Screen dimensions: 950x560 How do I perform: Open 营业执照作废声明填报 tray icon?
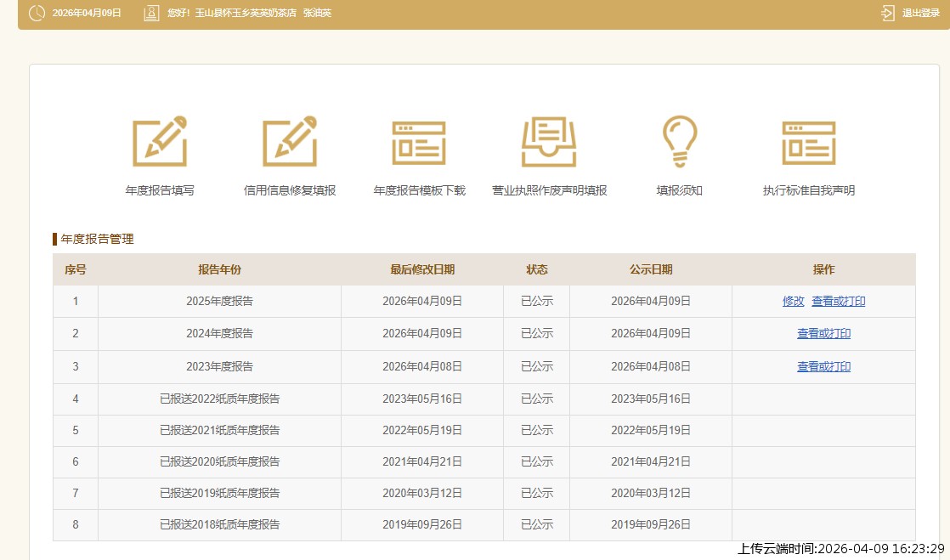(x=549, y=143)
